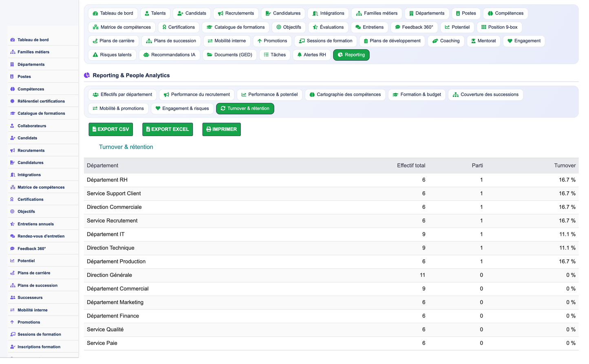Click the Promotions arrow sidebar icon
This screenshot has width=589, height=364.
(13, 322)
